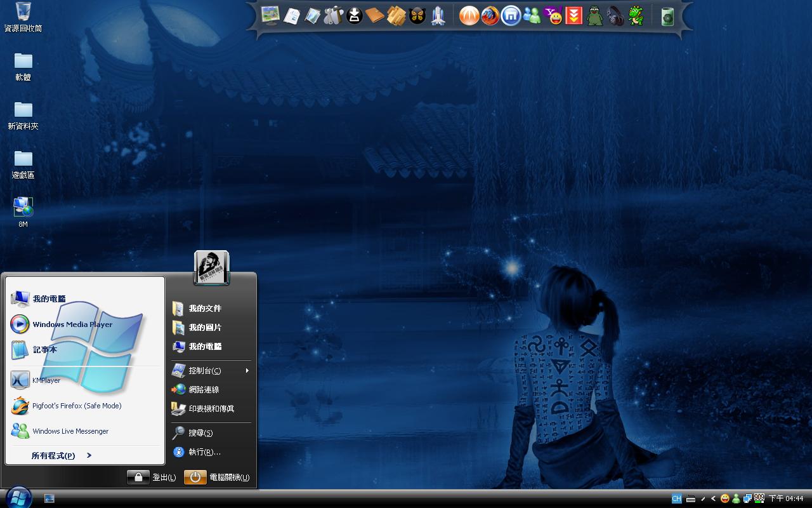Expand the 控制台(C) submenu arrow
This screenshot has width=812, height=508.
coord(247,370)
